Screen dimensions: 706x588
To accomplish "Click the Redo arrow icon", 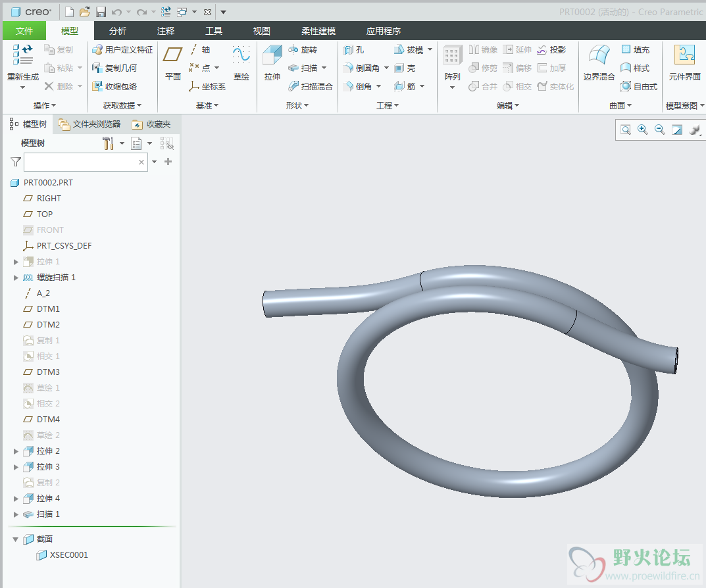I will pyautogui.click(x=141, y=12).
